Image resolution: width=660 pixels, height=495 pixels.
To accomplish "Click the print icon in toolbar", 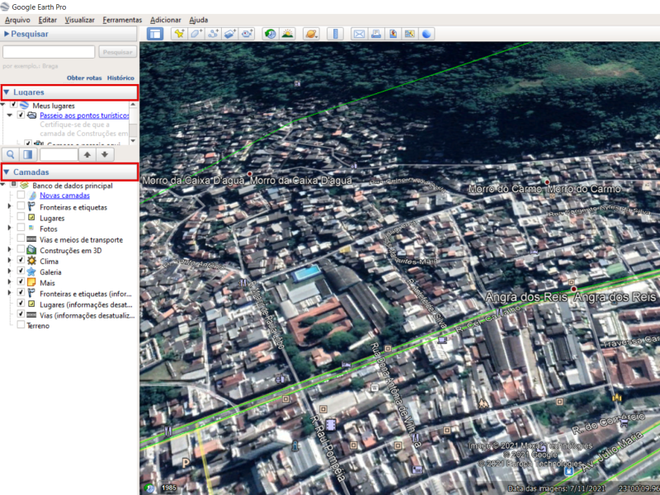I will [x=376, y=34].
